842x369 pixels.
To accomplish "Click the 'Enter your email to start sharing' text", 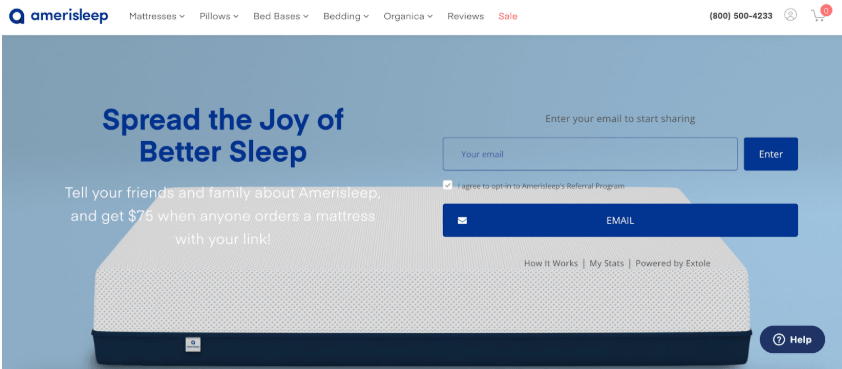I will click(x=620, y=119).
